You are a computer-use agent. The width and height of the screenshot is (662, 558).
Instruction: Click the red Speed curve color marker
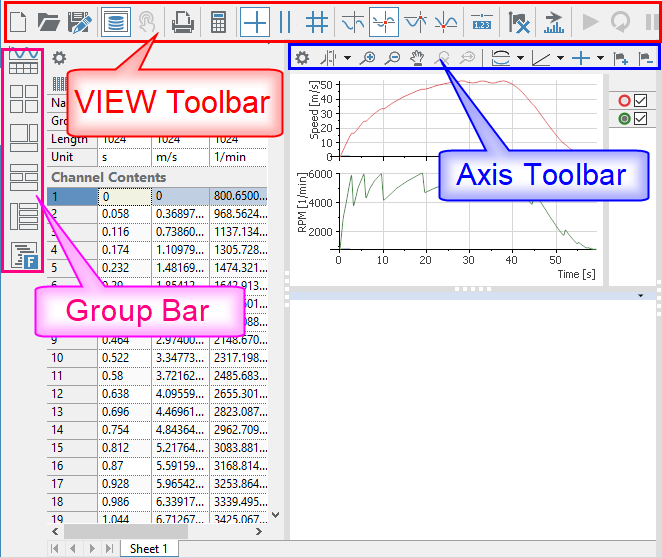coord(624,101)
